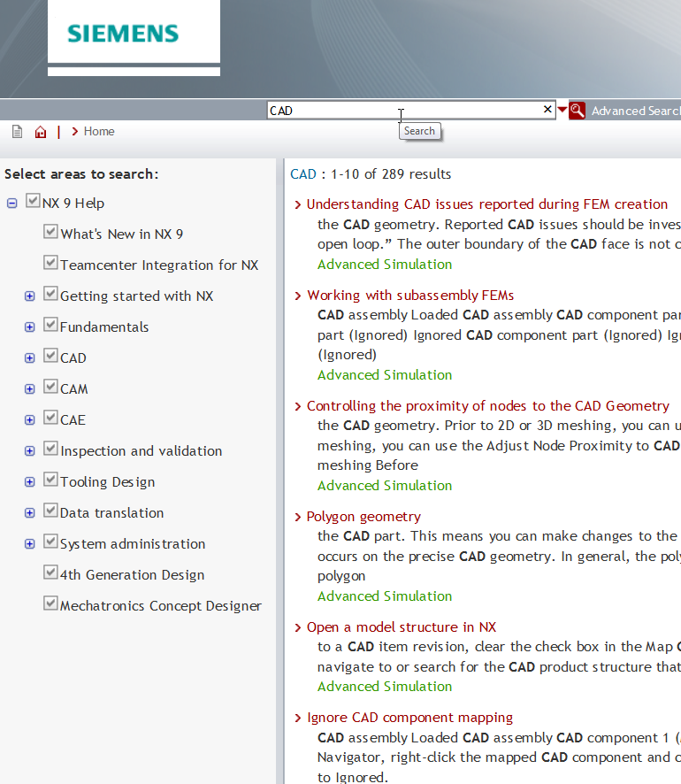Viewport: 681px width, 784px height.
Task: Open Understanding CAD issues reported during FEM creation
Action: click(x=487, y=204)
